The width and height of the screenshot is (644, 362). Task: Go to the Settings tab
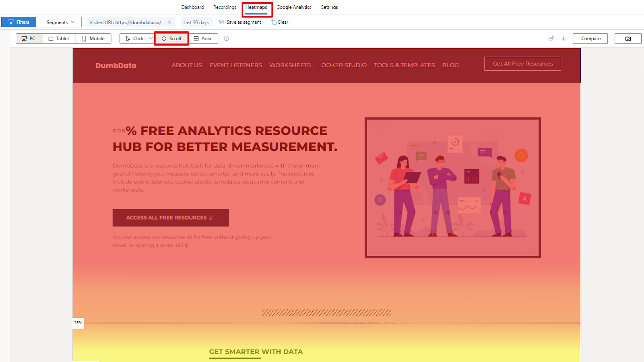329,7
